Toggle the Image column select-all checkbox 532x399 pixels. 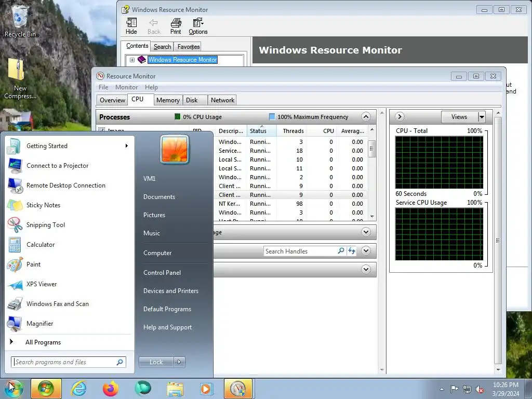click(x=101, y=130)
